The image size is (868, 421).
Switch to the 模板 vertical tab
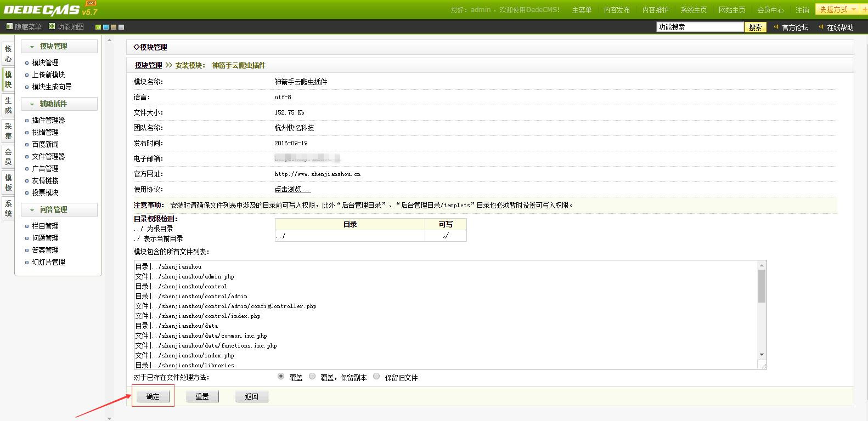tap(8, 183)
